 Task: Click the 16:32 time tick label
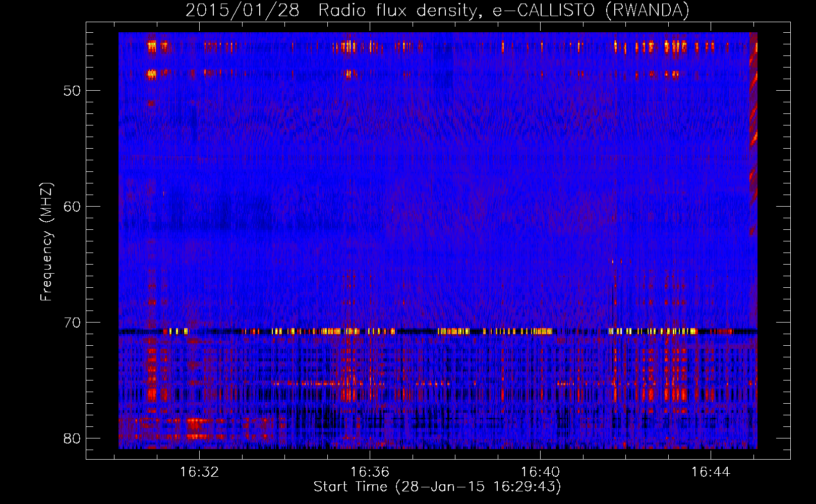click(200, 472)
